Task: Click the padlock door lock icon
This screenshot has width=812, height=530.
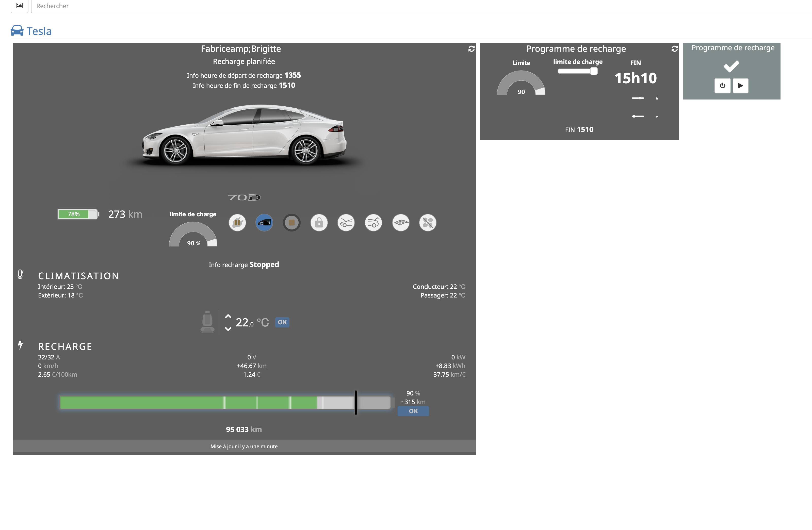Action: 319,223
